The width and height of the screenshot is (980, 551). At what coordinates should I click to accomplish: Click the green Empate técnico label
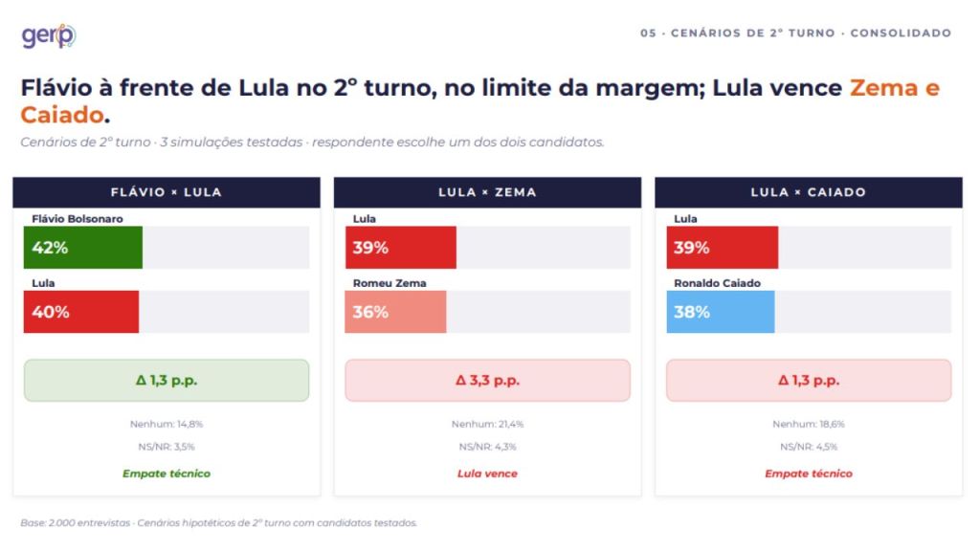pos(167,474)
